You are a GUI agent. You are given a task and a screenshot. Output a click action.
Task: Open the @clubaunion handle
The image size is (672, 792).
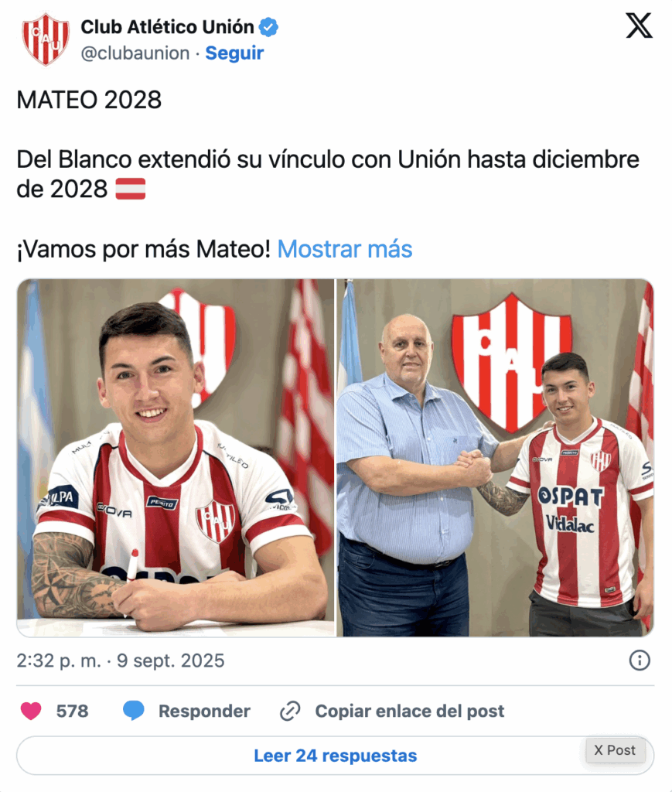point(135,53)
